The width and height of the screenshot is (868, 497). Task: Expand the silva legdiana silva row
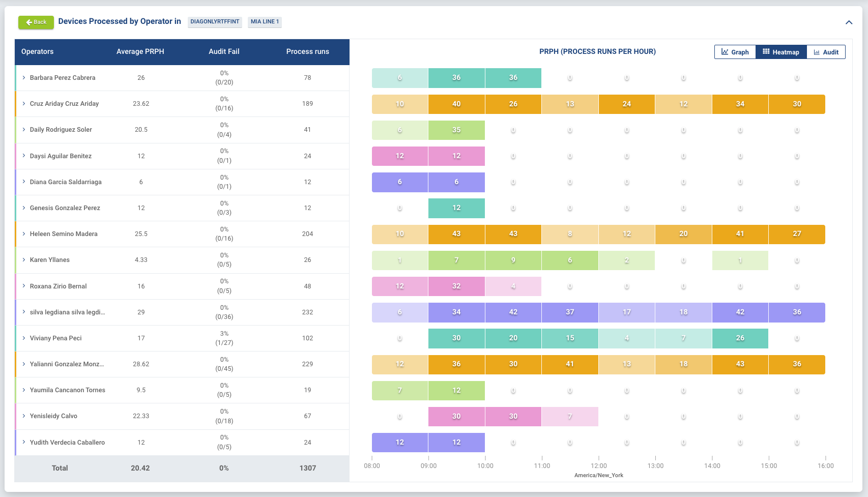coord(23,312)
